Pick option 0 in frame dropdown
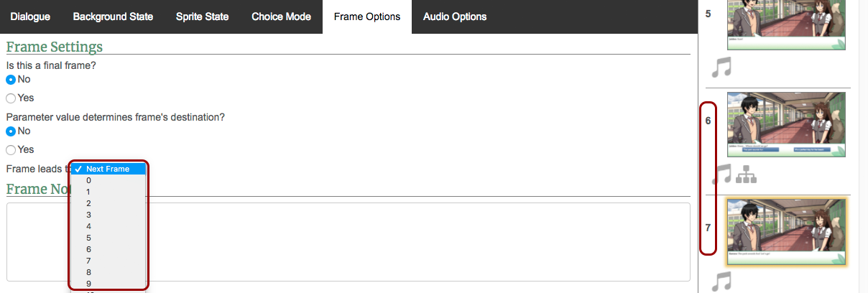 88,180
